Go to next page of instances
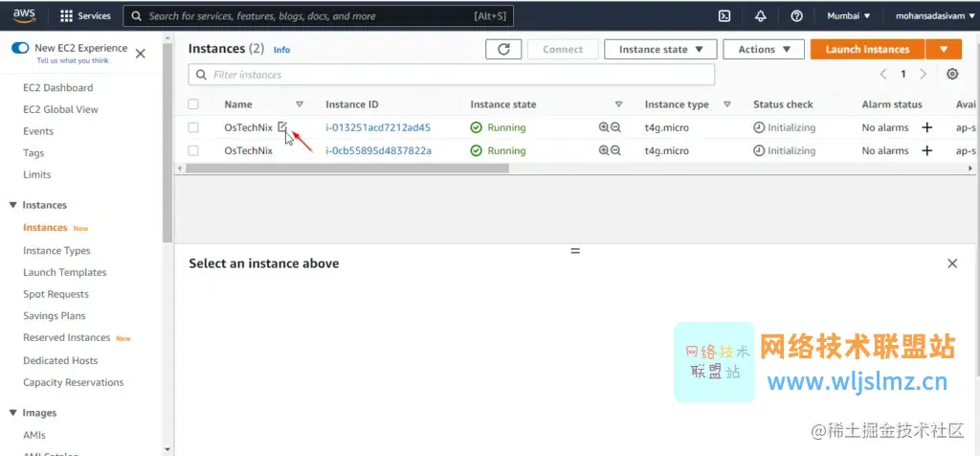Image resolution: width=980 pixels, height=456 pixels. tap(924, 74)
